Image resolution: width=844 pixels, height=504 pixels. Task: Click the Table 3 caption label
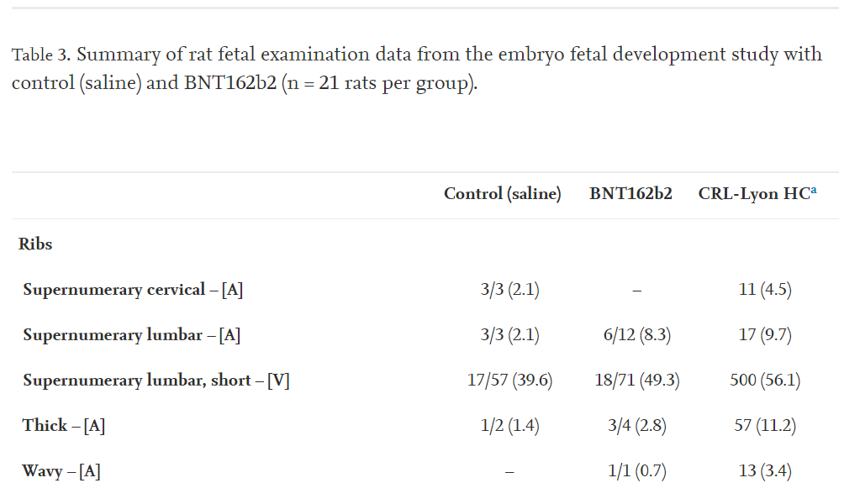39,55
